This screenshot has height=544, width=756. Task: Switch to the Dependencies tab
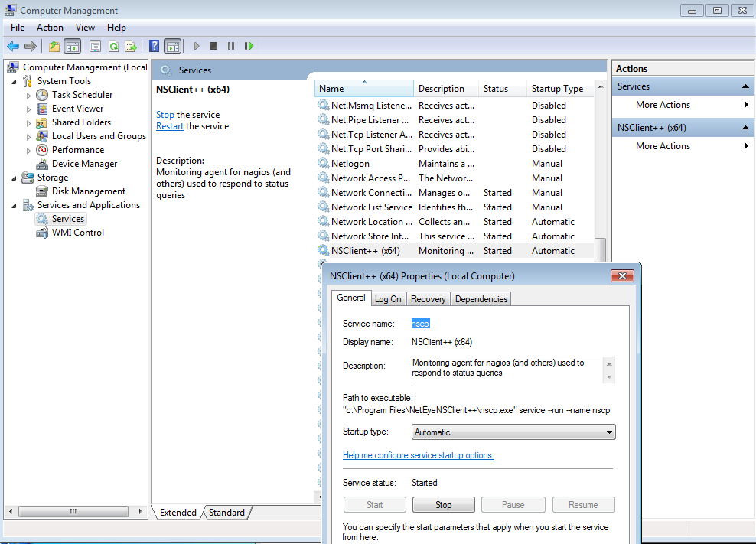pos(481,299)
